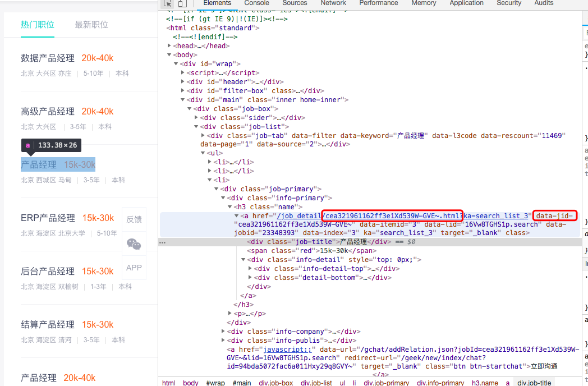Collapse the body node
The image size is (588, 386).
tap(169, 55)
